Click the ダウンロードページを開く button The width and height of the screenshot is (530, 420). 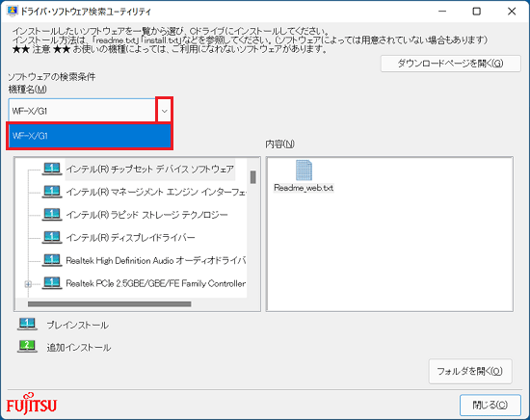tap(451, 64)
